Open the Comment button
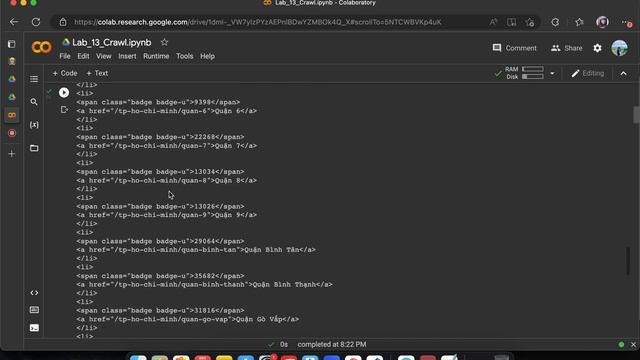640x360 pixels. [514, 48]
